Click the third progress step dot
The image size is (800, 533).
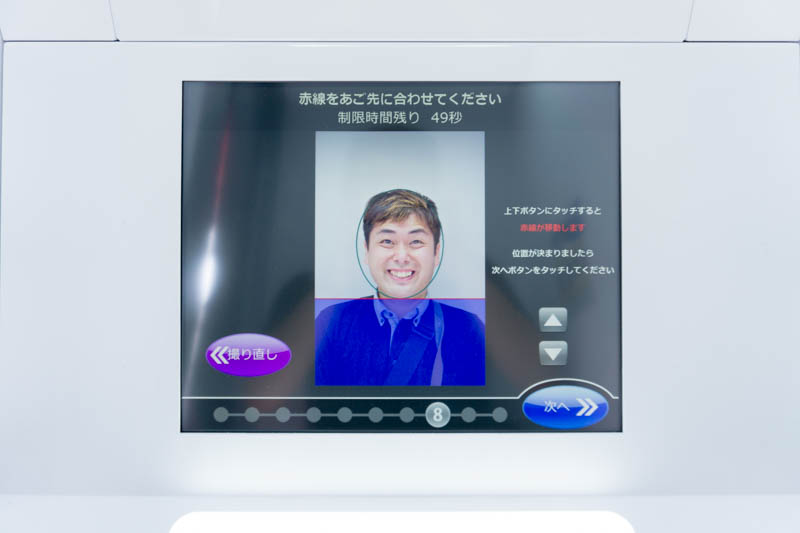pos(283,414)
